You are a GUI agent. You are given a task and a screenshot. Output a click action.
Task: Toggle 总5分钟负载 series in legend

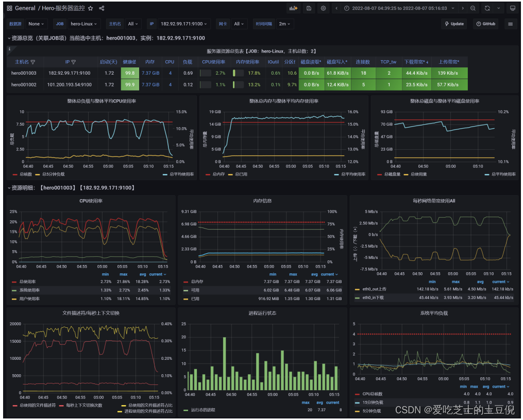click(x=54, y=174)
